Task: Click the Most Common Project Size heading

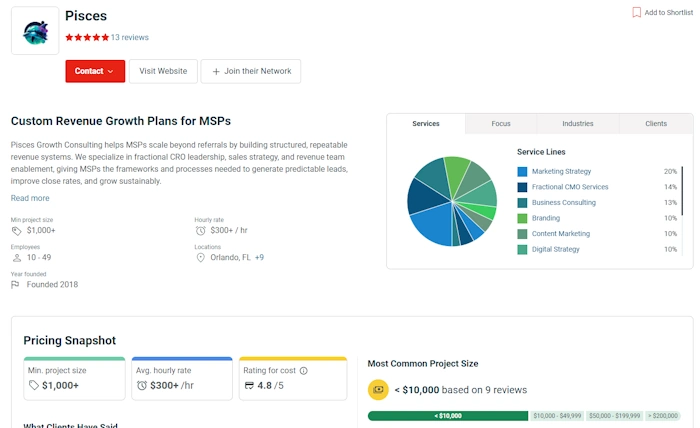Action: (423, 364)
